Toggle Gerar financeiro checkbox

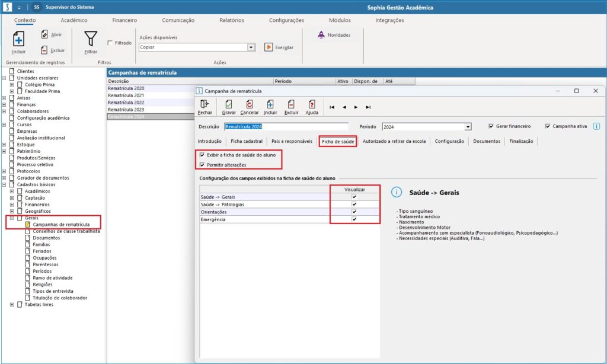[491, 126]
